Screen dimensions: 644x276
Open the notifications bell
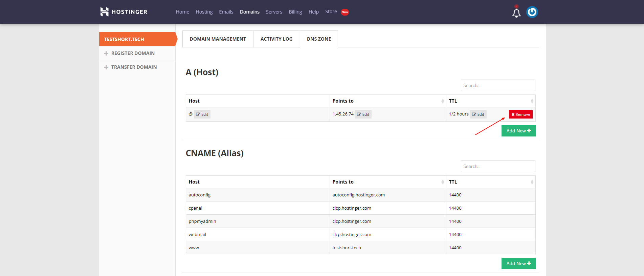coord(516,13)
